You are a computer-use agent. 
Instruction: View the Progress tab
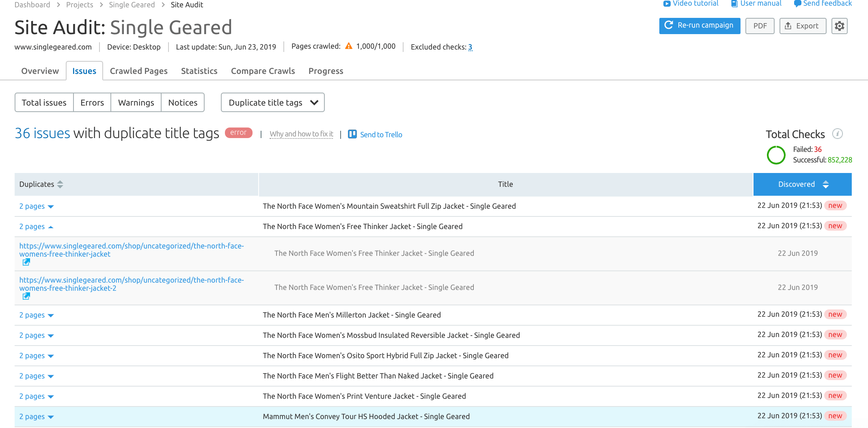(326, 71)
